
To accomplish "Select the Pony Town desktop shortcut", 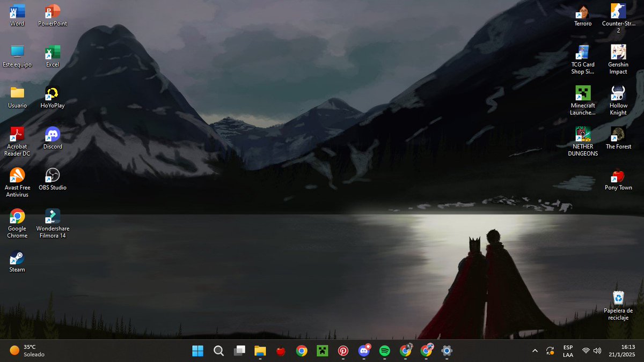I will [x=618, y=179].
